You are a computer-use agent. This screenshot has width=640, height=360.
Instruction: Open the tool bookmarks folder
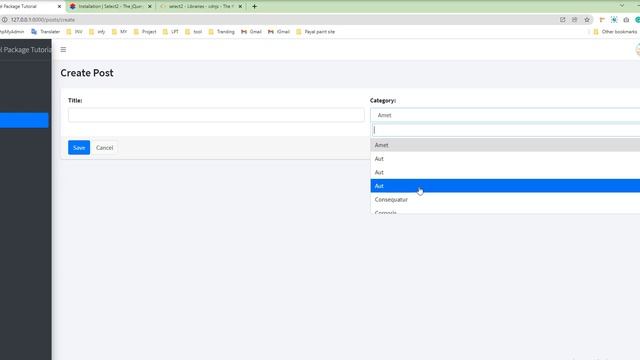coord(193,32)
